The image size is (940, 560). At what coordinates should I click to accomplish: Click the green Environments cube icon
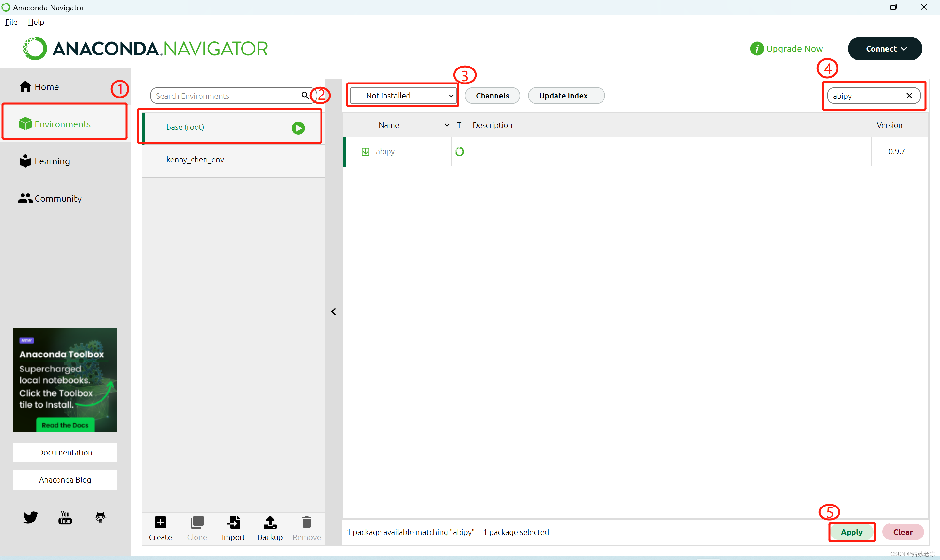tap(25, 123)
